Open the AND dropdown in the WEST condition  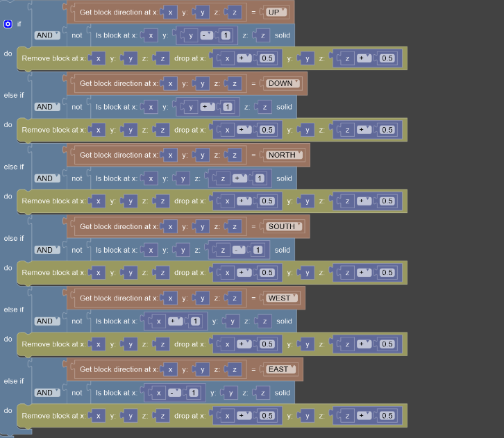point(47,321)
